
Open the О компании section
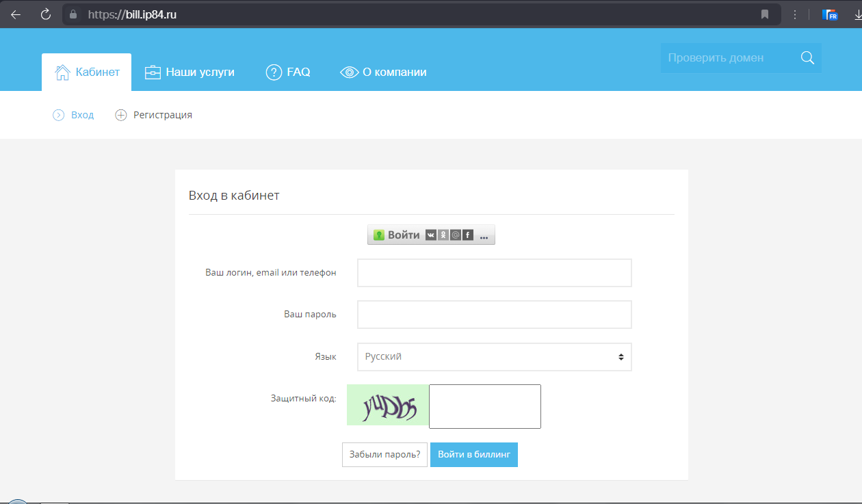coord(384,72)
